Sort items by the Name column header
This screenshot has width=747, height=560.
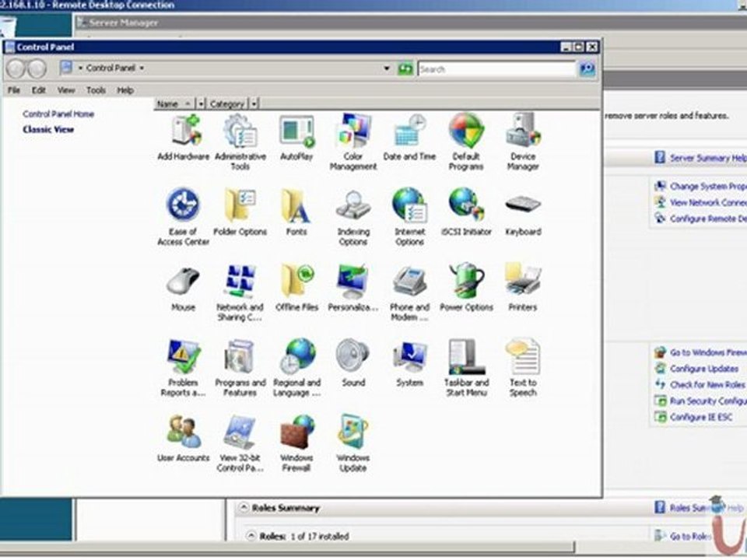[x=175, y=103]
